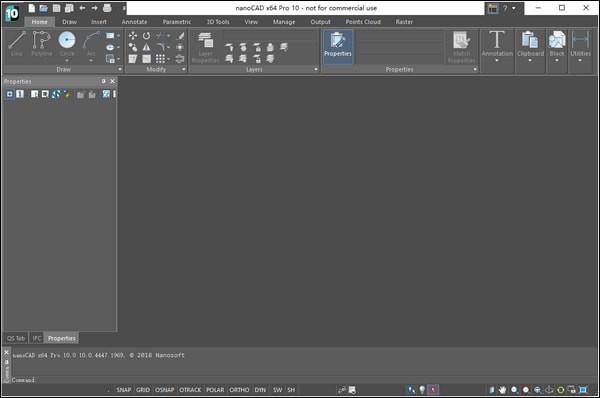Switch to the Parametric ribbon tab
600x398 pixels.
[176, 22]
